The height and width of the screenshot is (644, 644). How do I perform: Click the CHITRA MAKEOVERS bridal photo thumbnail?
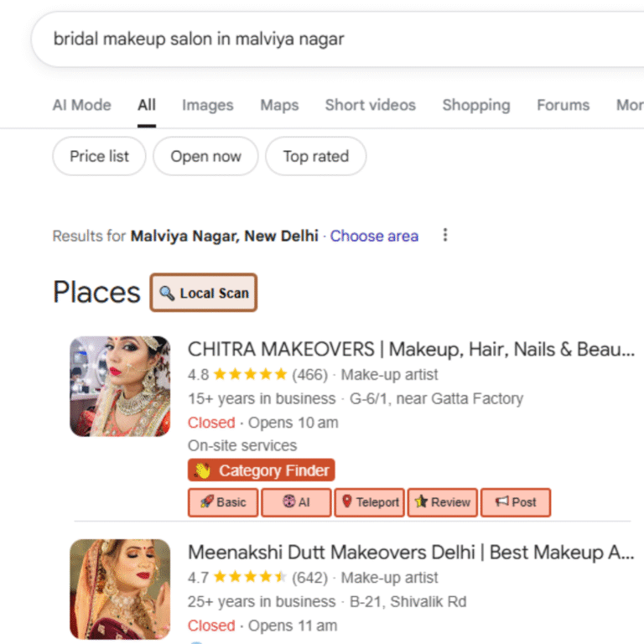[x=120, y=387]
